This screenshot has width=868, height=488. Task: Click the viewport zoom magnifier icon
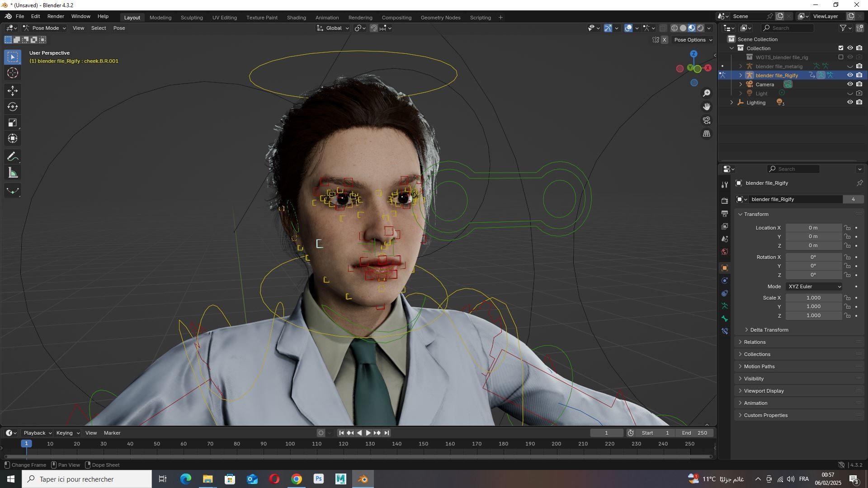(x=707, y=93)
